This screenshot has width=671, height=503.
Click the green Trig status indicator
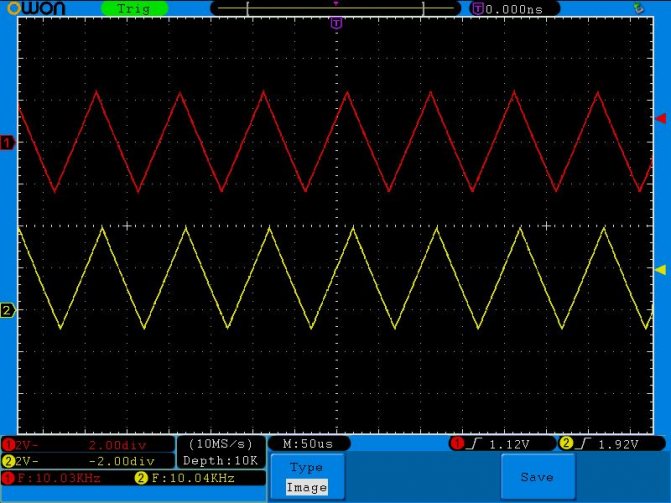pyautogui.click(x=134, y=9)
